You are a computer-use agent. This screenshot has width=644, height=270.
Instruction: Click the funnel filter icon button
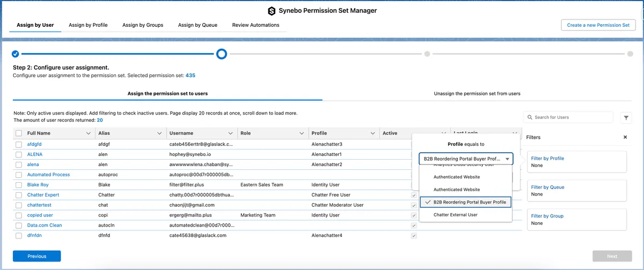[626, 118]
